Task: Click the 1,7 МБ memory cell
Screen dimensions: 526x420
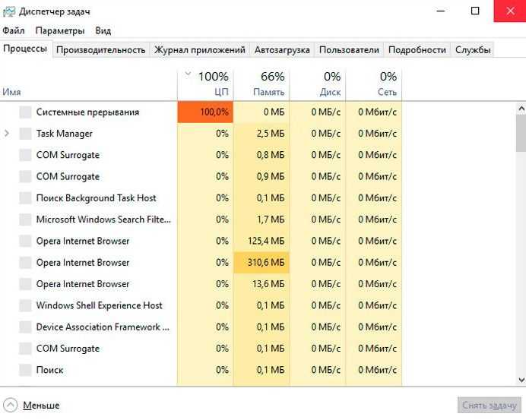Action: pos(261,219)
